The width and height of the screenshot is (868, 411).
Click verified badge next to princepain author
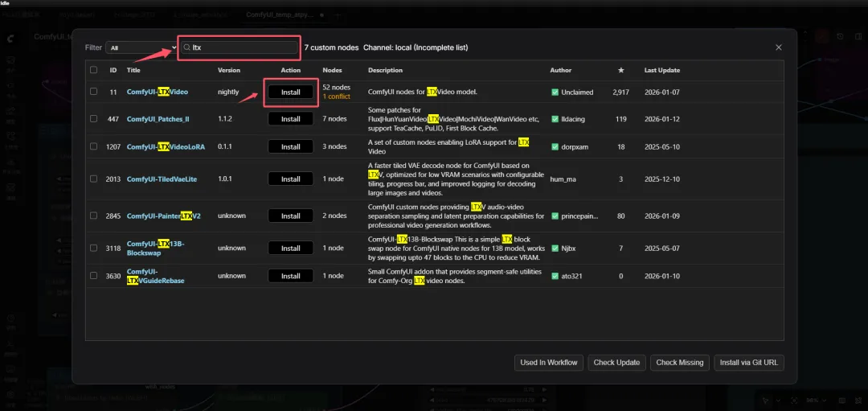(x=555, y=216)
